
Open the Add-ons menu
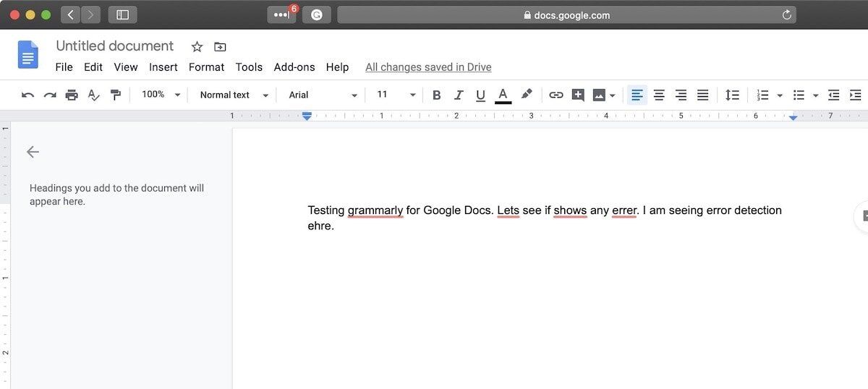coord(294,67)
